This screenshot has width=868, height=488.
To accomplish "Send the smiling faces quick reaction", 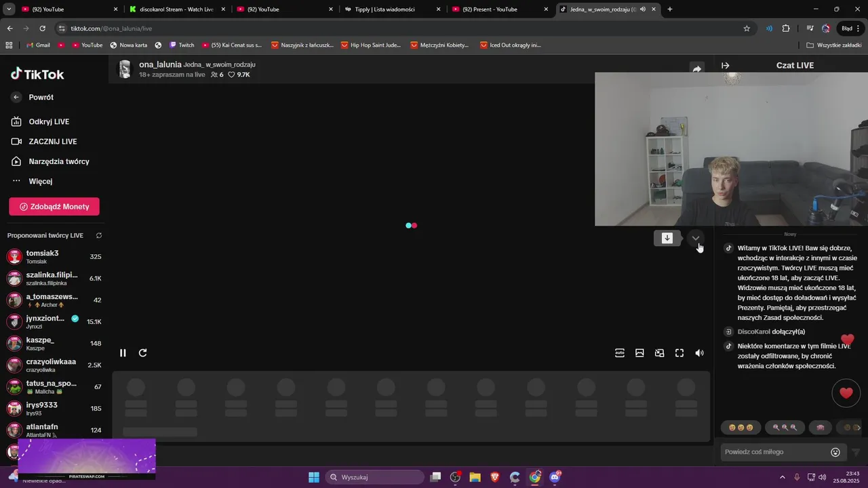I will (741, 428).
